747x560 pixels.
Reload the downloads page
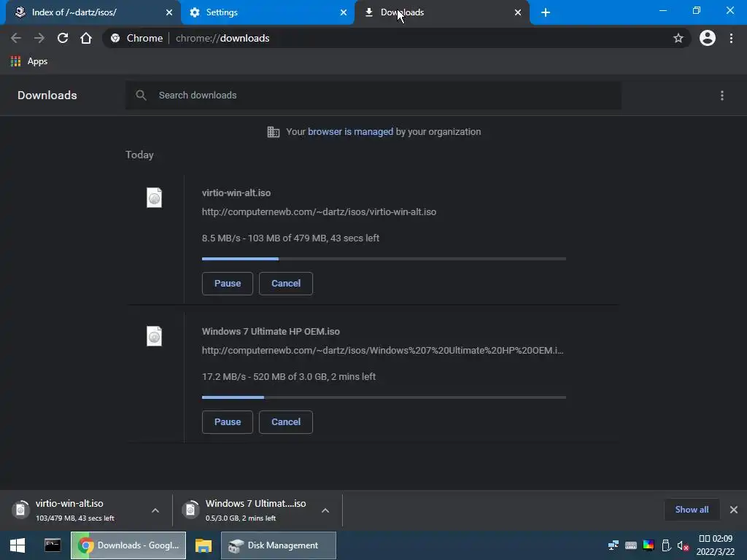click(63, 38)
